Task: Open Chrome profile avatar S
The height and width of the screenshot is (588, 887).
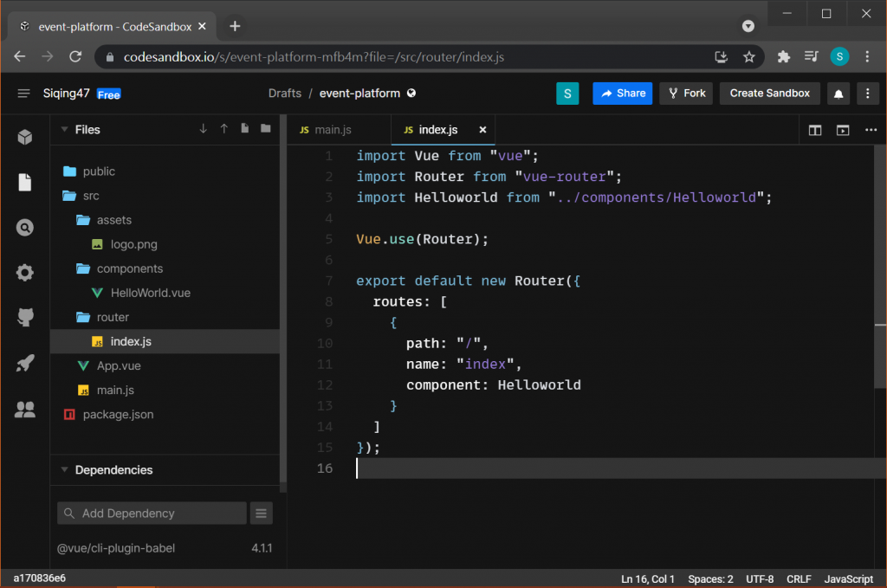Action: 839,56
